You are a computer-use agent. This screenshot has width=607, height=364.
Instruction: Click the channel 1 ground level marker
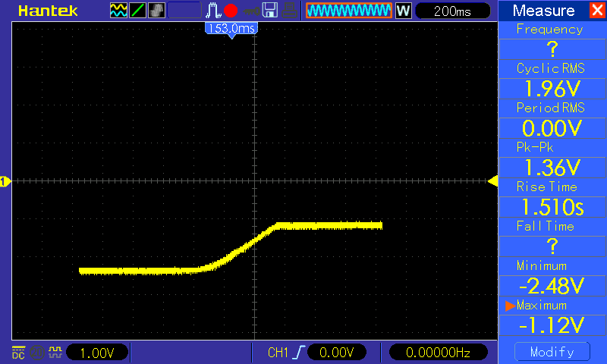pos(5,181)
